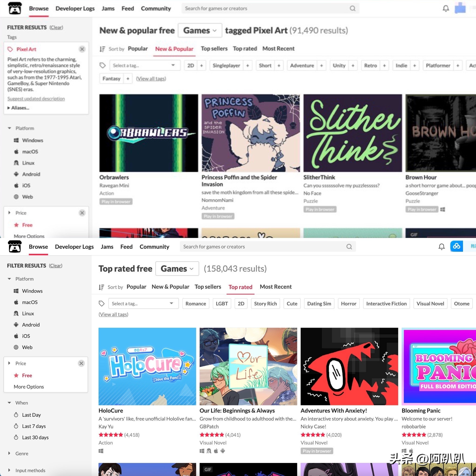Click the sort icon in the bottom sort bar
The image size is (476, 476).
(101, 287)
